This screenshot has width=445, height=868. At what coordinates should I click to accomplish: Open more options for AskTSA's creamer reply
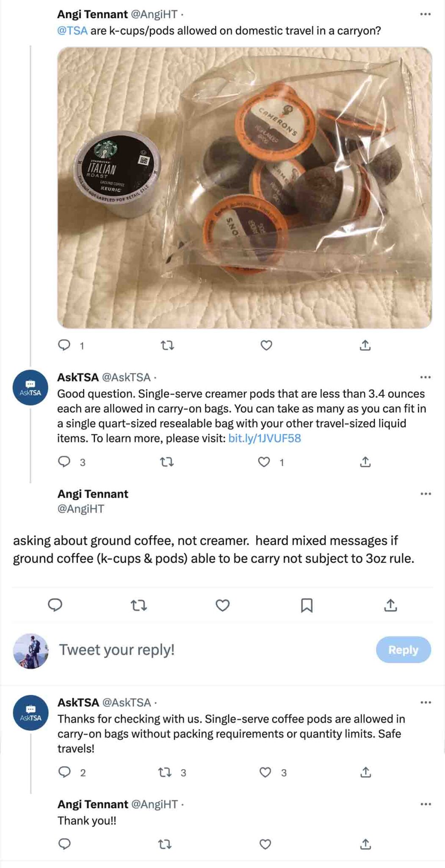pyautogui.click(x=425, y=377)
